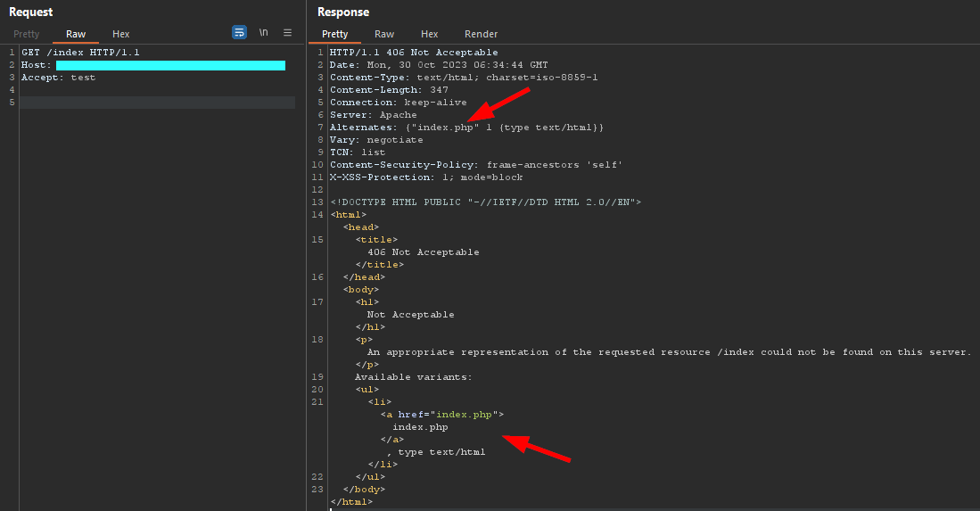The image size is (980, 511).
Task: Click the <ul> opening tag
Action: coord(366,390)
